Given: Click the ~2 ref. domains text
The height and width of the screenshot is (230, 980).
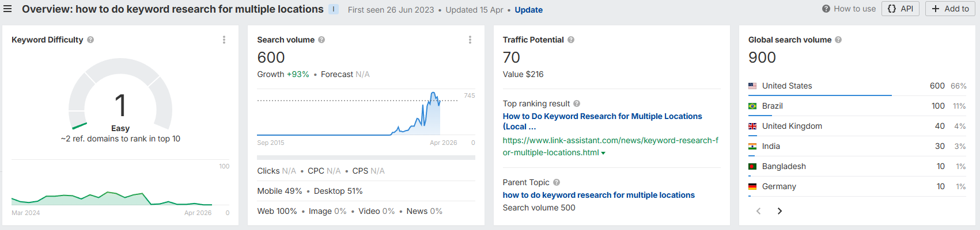Looking at the screenshot, I should point(120,139).
